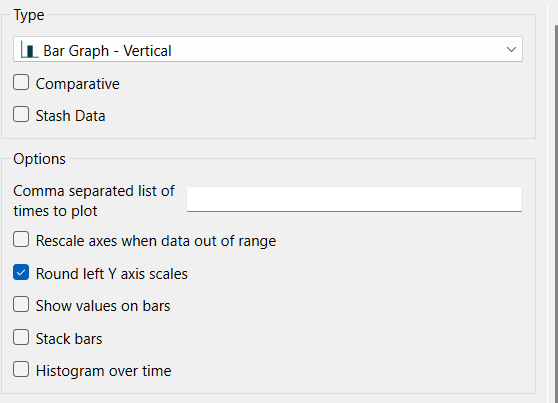Enable the Histogram over time checkbox
Viewport: 558px width, 403px height.
[x=21, y=369]
